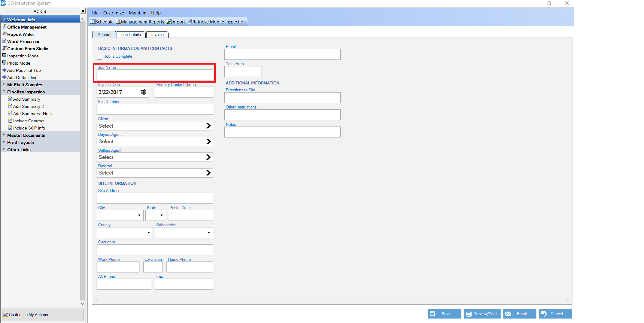Open the File menu

95,13
